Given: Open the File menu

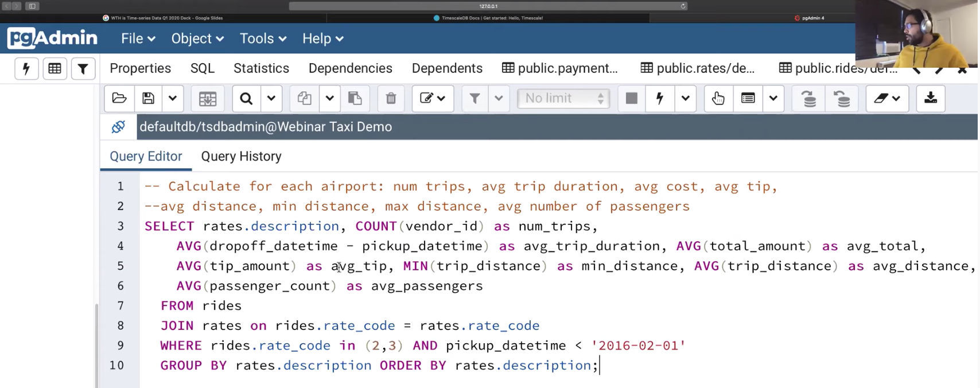Looking at the screenshot, I should coord(138,38).
